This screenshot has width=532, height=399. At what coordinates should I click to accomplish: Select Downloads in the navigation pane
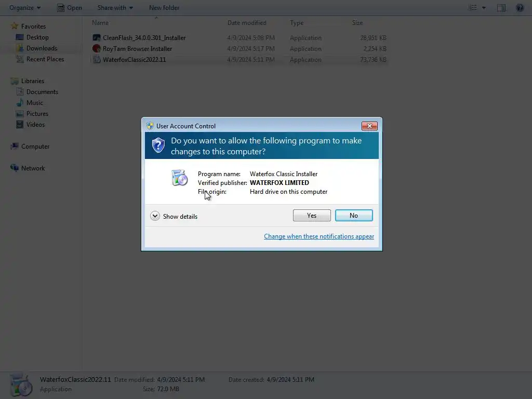tap(42, 48)
